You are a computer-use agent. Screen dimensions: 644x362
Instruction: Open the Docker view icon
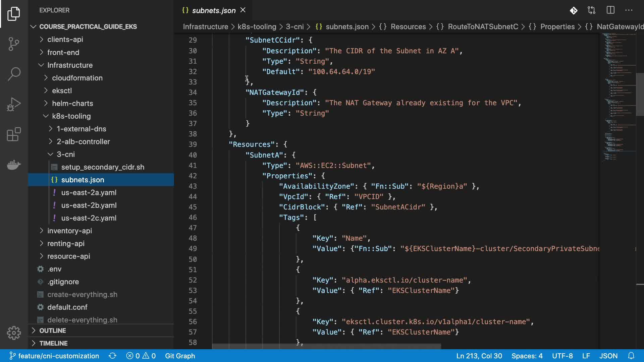click(x=14, y=165)
